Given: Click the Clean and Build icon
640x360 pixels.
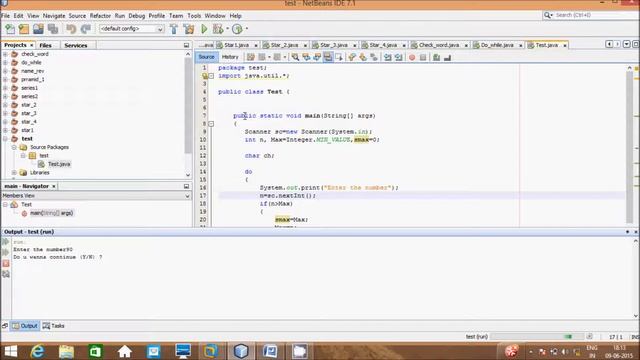Looking at the screenshot, I should point(189,29).
